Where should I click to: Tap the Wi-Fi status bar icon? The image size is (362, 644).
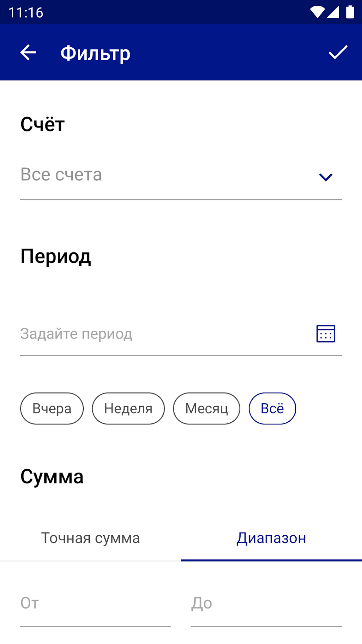pos(317,12)
